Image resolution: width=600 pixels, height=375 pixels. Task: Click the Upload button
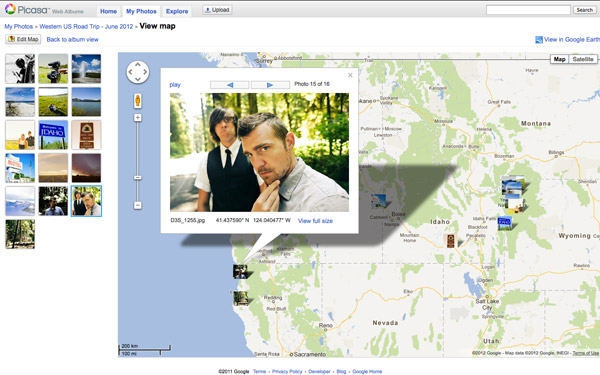pyautogui.click(x=217, y=10)
